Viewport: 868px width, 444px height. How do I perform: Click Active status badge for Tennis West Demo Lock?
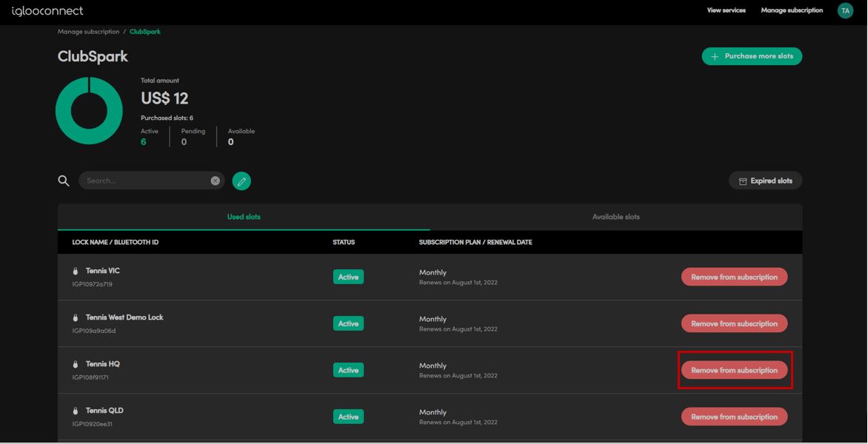click(x=348, y=323)
